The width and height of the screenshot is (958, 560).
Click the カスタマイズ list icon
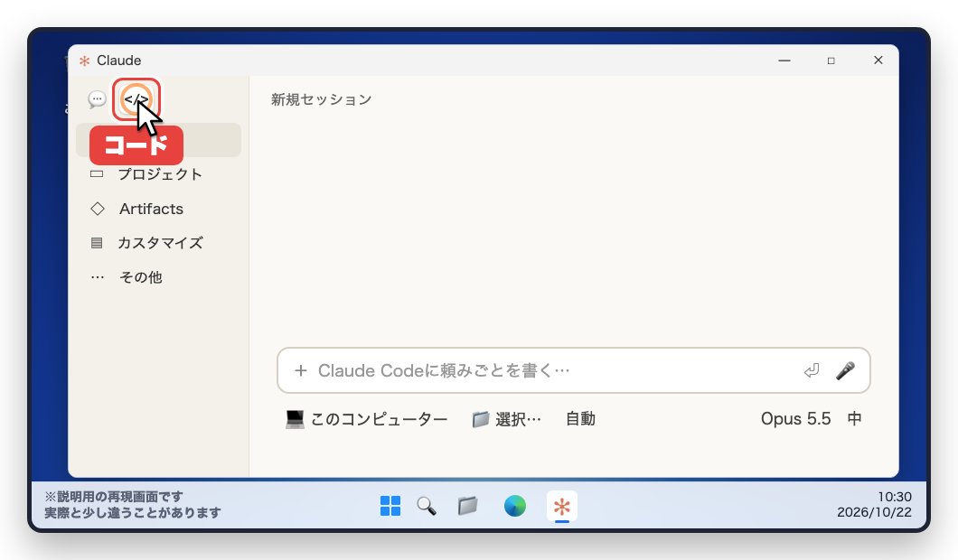click(97, 243)
